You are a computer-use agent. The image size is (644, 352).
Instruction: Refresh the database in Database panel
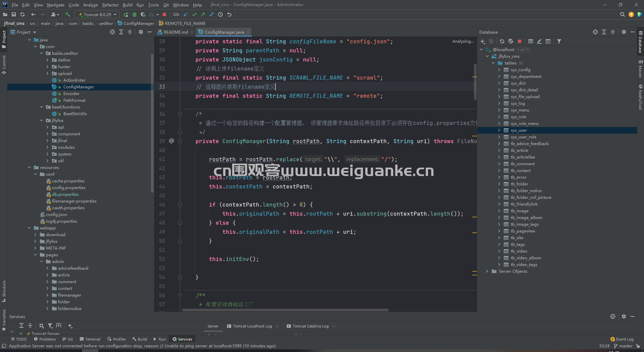point(502,41)
